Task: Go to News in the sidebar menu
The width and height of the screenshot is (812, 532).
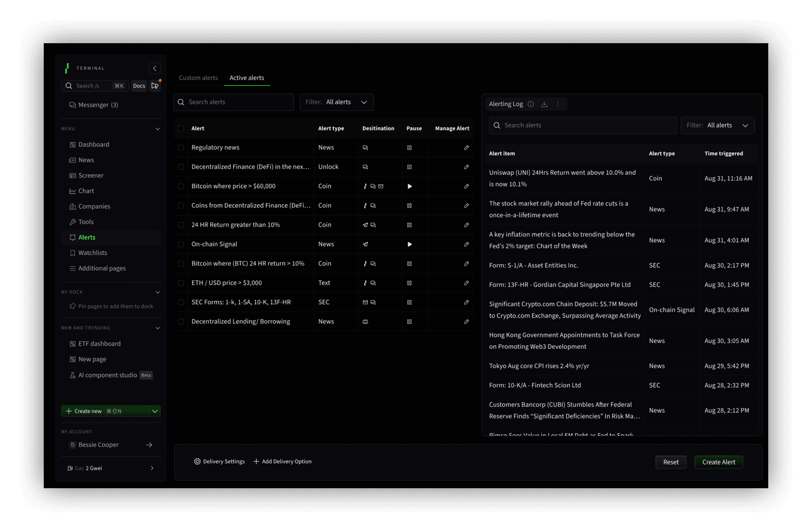Action: tap(82, 160)
